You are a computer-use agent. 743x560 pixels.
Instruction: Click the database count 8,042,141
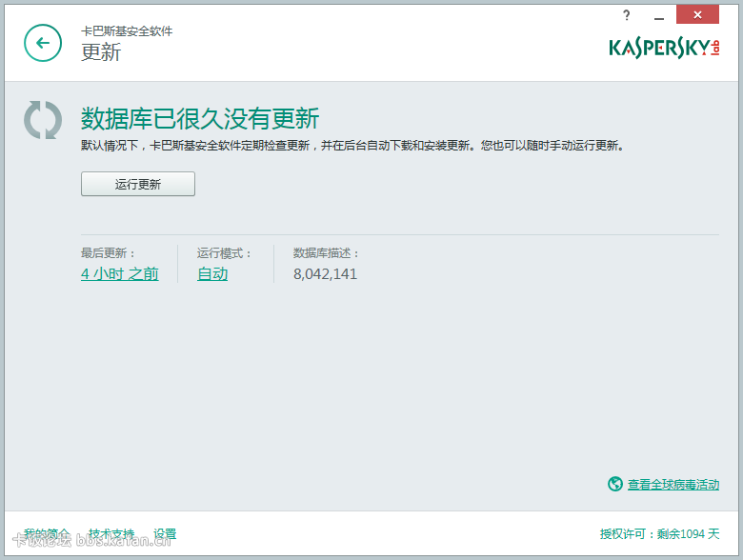325,274
